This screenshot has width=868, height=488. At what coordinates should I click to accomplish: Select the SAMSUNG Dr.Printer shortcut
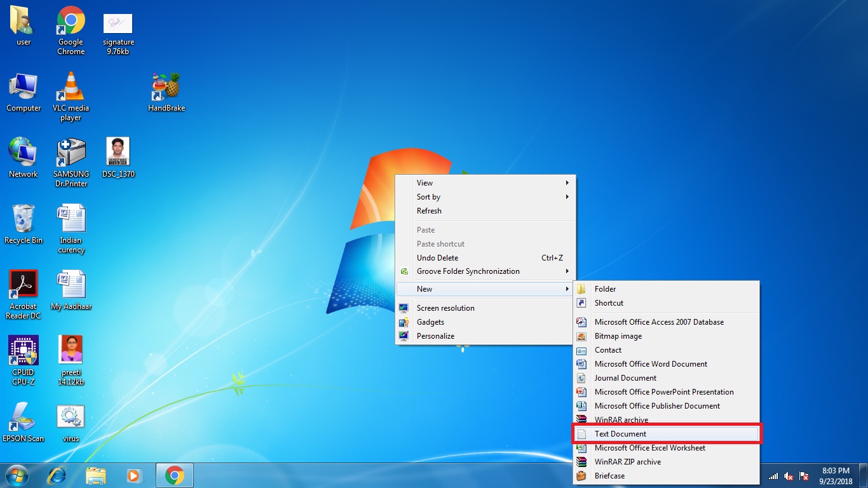(x=71, y=163)
